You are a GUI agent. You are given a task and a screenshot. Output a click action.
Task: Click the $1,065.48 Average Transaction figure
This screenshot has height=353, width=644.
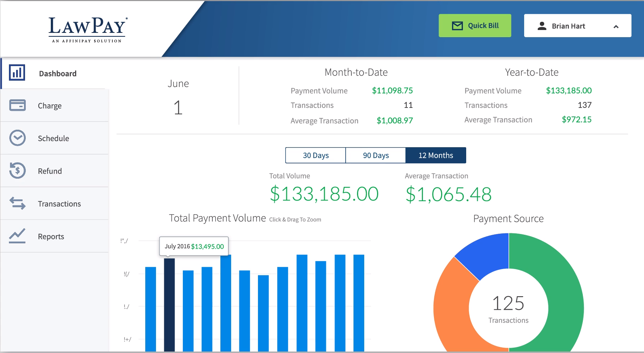tap(449, 194)
